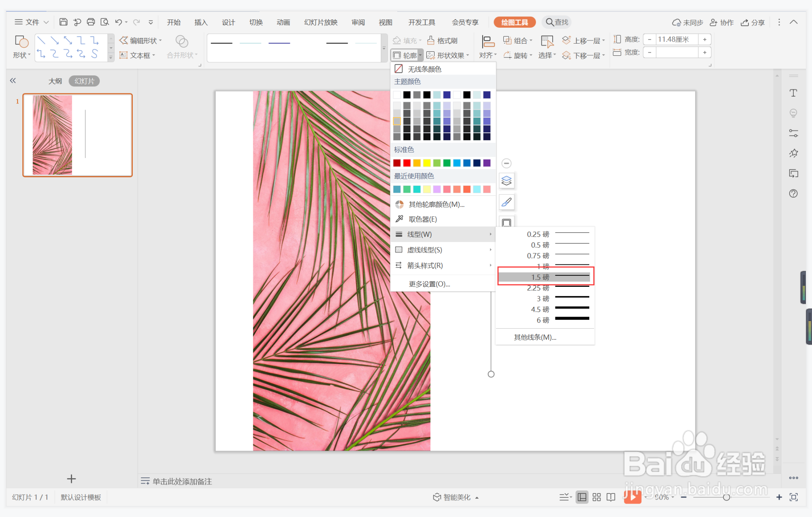Viewport: 812px width, 517px height.
Task: Choose No Line Color (无线条颜色)
Action: pos(424,69)
